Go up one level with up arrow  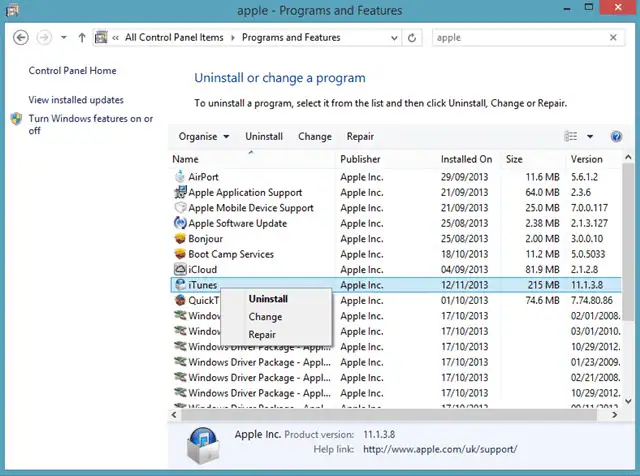tap(82, 38)
